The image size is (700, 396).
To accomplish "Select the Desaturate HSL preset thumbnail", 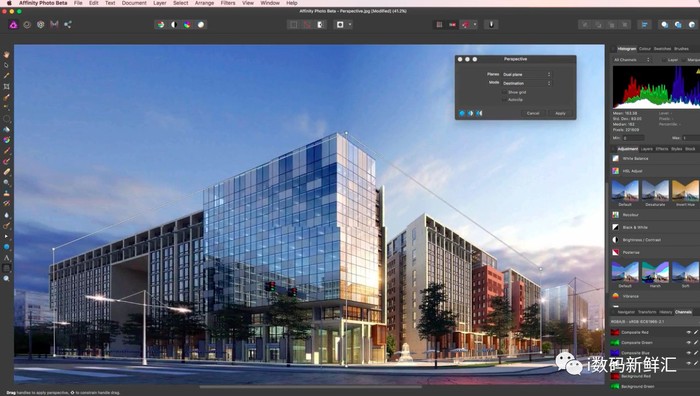I will pyautogui.click(x=655, y=191).
